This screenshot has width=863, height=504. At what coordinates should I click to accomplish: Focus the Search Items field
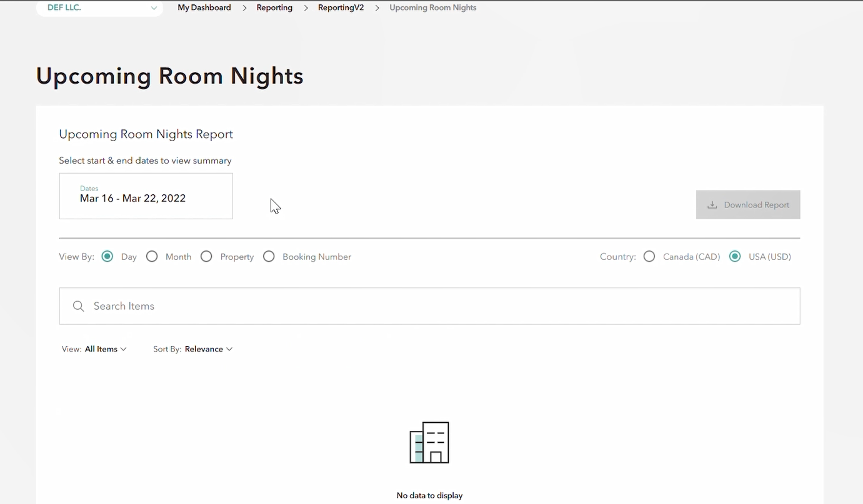tap(430, 306)
